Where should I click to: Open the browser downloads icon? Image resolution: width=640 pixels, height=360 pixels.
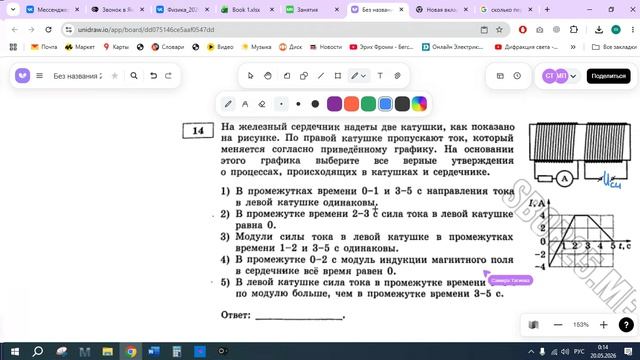[x=598, y=29]
